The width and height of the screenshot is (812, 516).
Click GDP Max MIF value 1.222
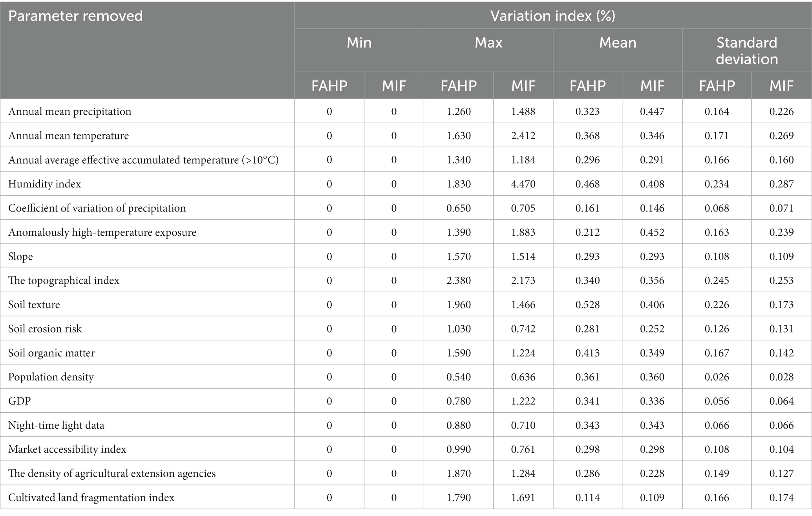point(523,401)
